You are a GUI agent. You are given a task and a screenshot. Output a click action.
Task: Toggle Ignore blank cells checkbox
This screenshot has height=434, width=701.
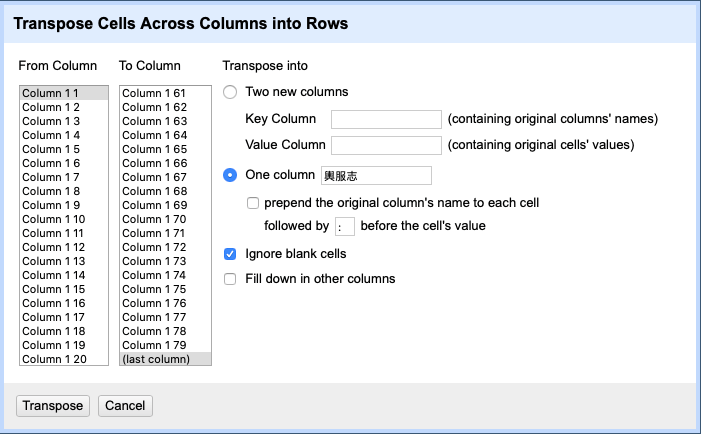[x=231, y=254]
